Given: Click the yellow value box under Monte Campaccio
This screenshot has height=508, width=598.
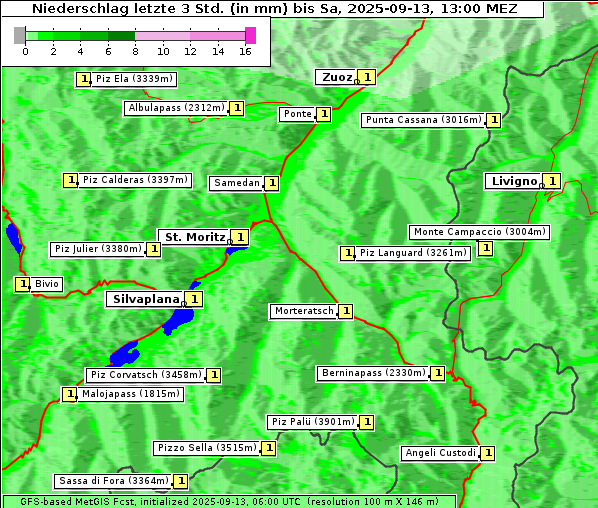Looking at the screenshot, I should (485, 249).
